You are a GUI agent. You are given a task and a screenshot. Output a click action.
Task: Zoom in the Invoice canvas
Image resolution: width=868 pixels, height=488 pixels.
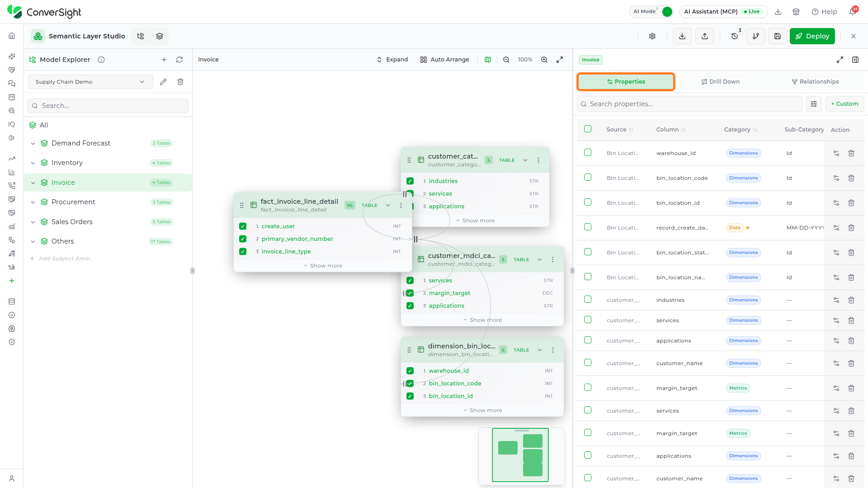pyautogui.click(x=544, y=60)
